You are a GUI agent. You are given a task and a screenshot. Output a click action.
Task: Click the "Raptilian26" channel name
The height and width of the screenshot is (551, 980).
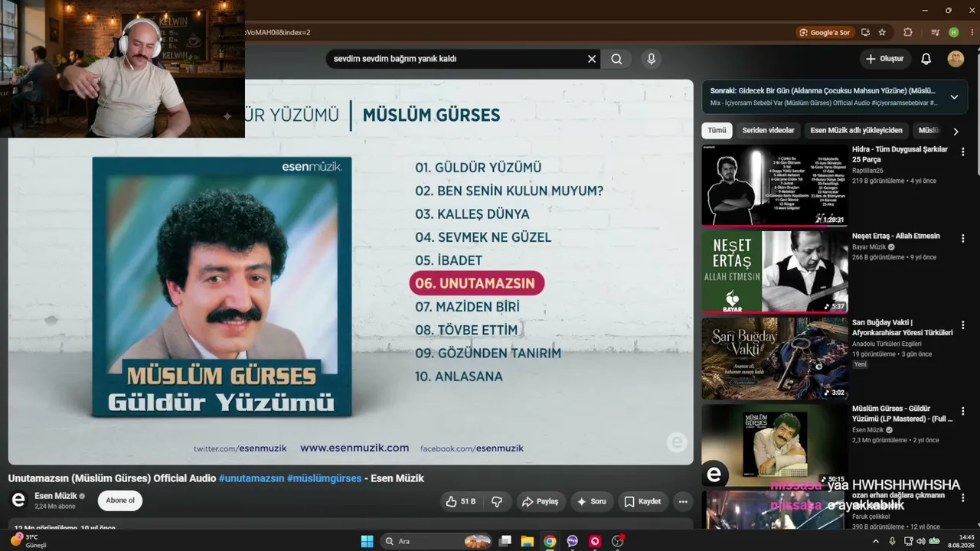[867, 171]
